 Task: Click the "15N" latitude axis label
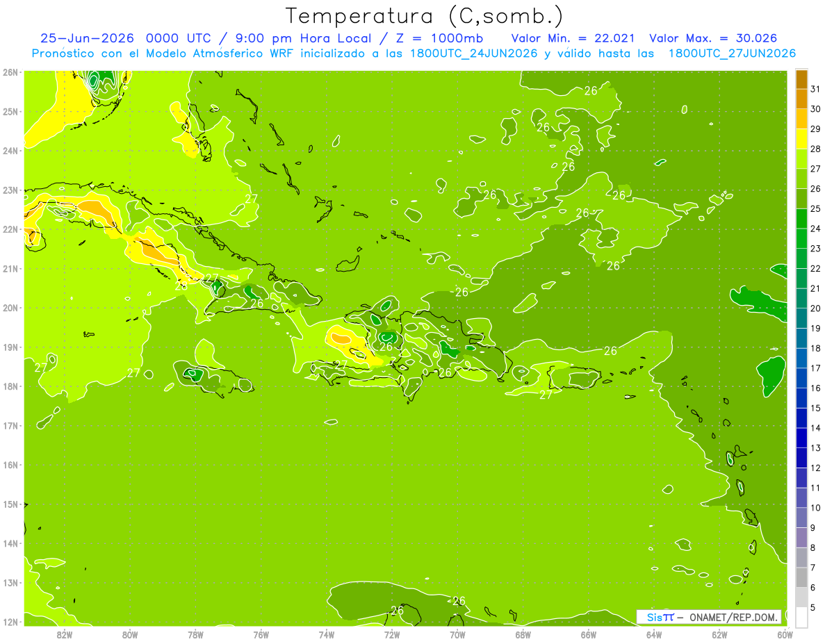click(10, 504)
